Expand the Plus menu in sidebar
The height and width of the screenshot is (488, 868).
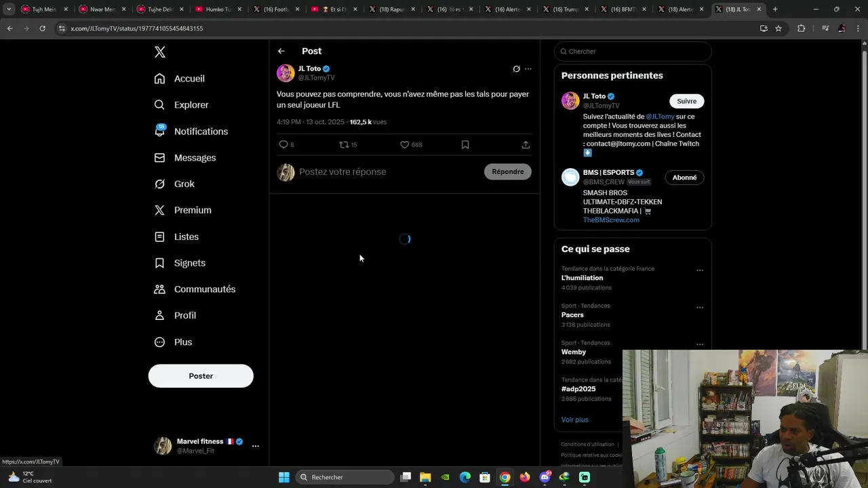coord(174,342)
